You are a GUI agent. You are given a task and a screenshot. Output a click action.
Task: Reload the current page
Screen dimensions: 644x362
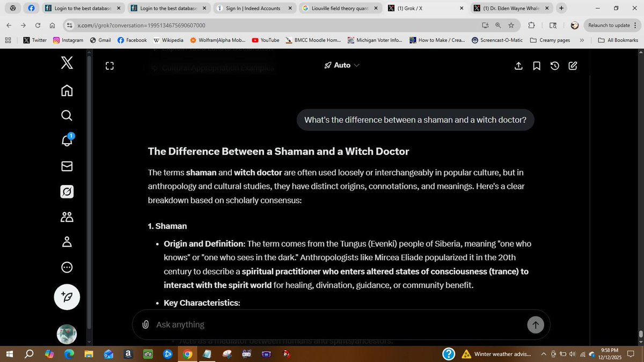point(38,25)
